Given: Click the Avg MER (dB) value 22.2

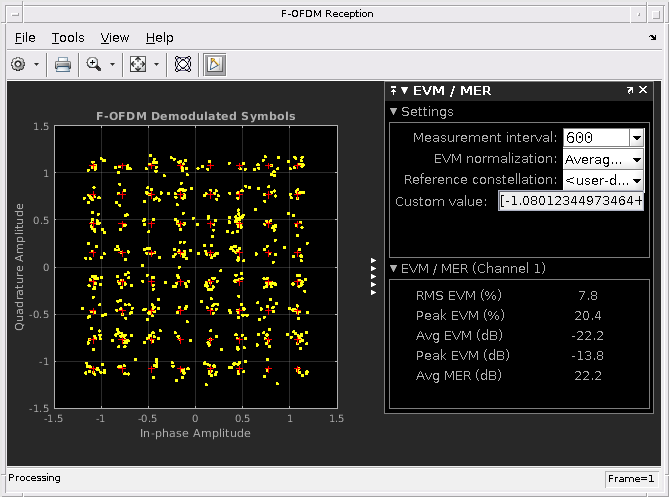Looking at the screenshot, I should point(588,375).
